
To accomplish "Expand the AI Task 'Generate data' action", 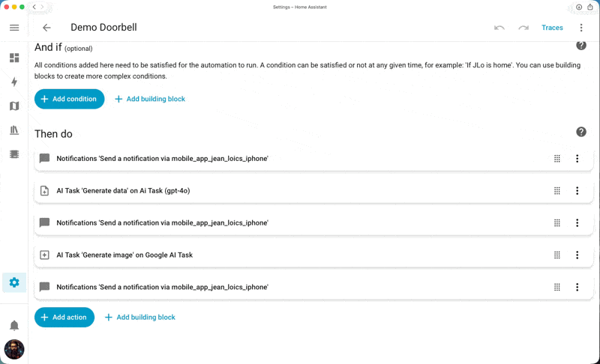I will [x=225, y=191].
